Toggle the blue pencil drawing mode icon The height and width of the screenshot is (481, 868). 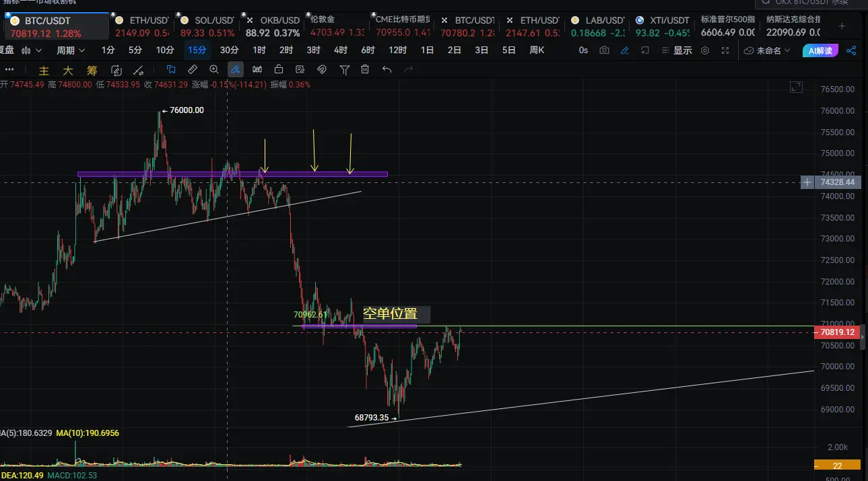click(625, 50)
